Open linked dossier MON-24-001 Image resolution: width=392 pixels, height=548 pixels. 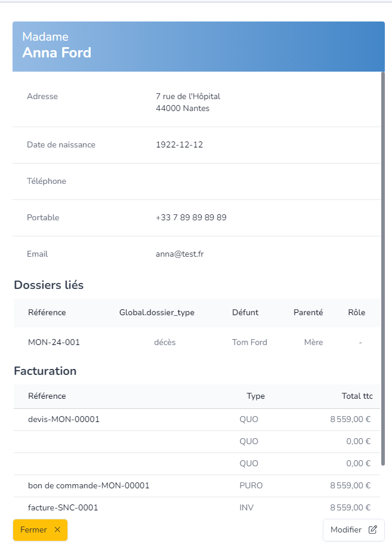(54, 343)
